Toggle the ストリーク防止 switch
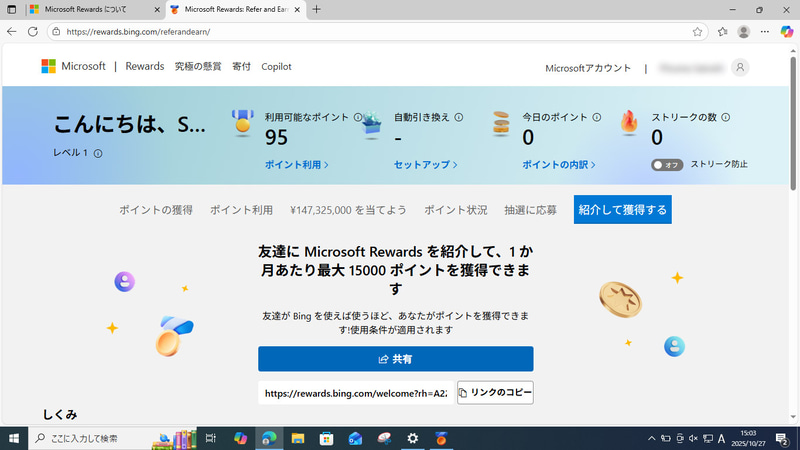This screenshot has height=450, width=800. [666, 165]
